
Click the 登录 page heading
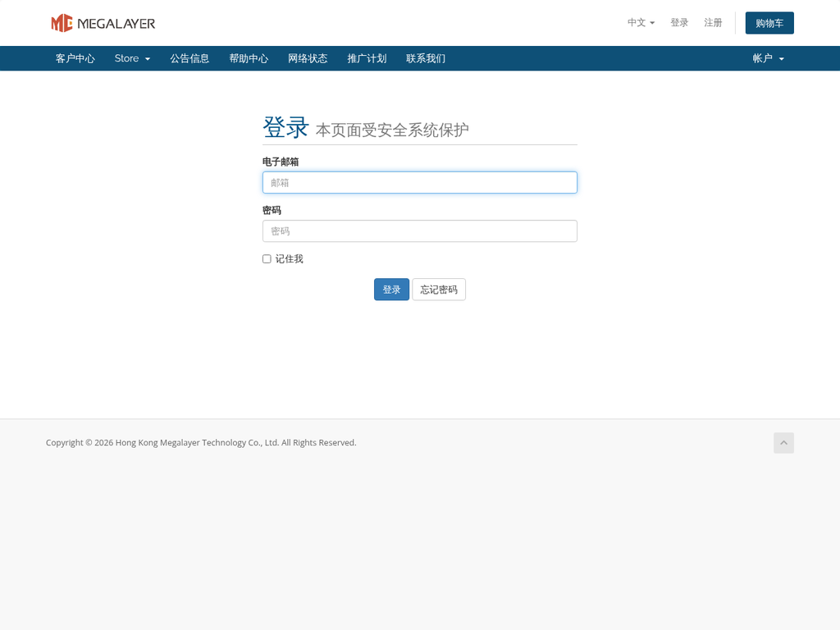[x=285, y=127]
